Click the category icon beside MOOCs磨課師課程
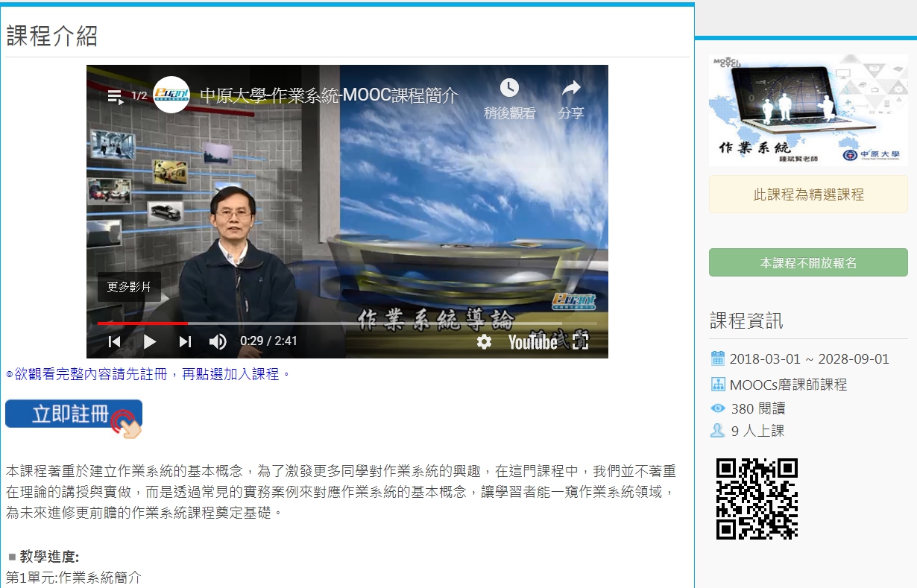Image resolution: width=917 pixels, height=588 pixels. pos(718,385)
